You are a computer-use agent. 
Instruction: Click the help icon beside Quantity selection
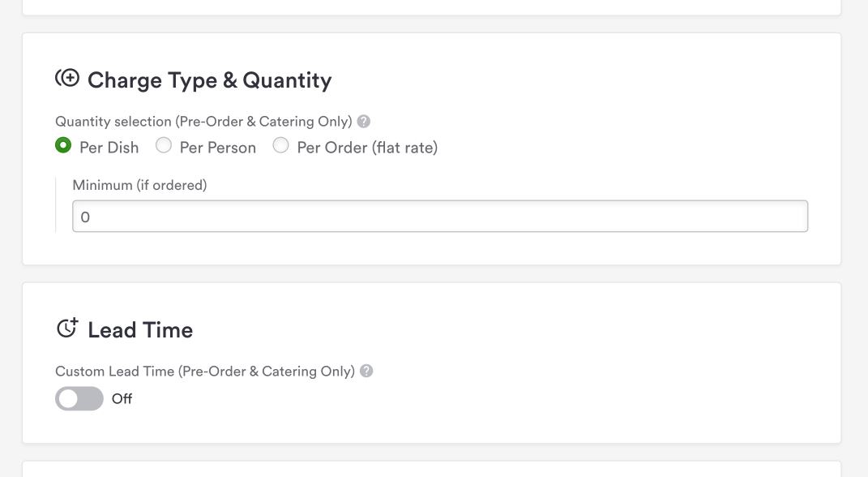[364, 122]
